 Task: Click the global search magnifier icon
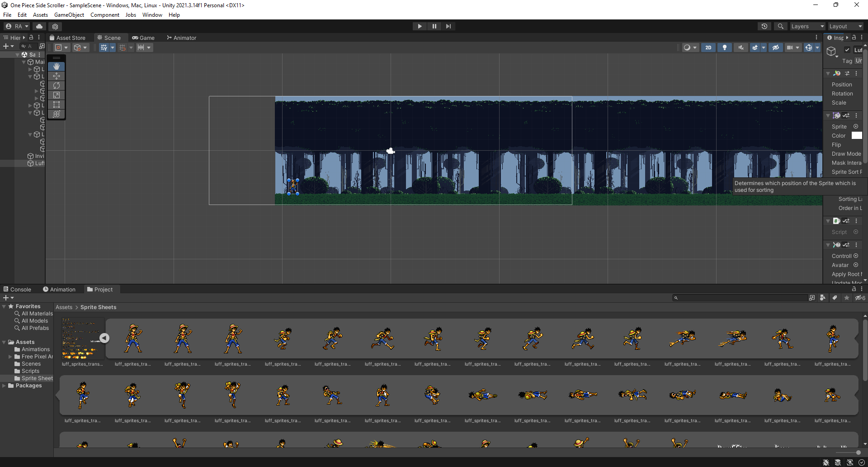pos(781,26)
